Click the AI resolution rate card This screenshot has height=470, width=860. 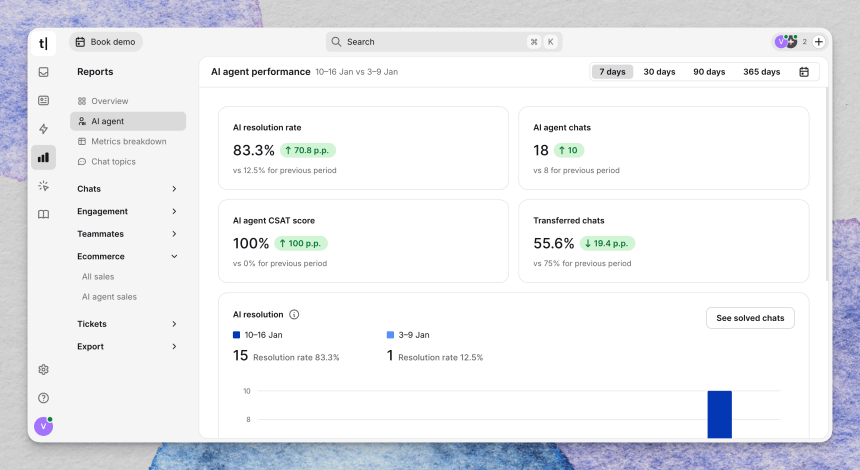pos(363,148)
